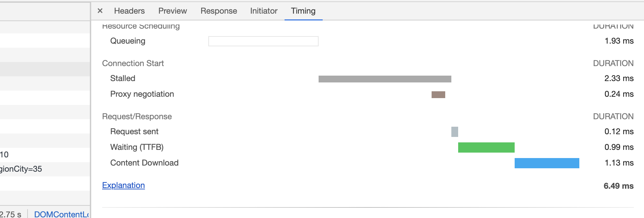Click the blue Content Download bar
The width and height of the screenshot is (644, 218).
coord(547,163)
